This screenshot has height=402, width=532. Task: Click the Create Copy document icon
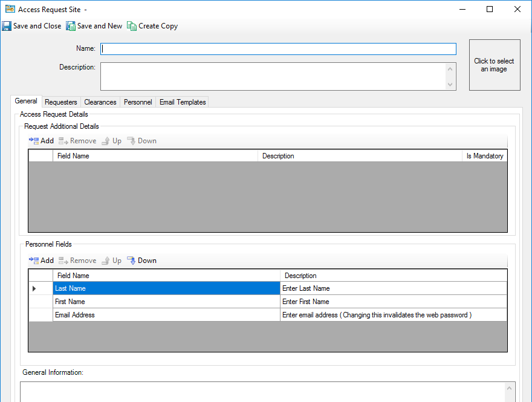132,26
